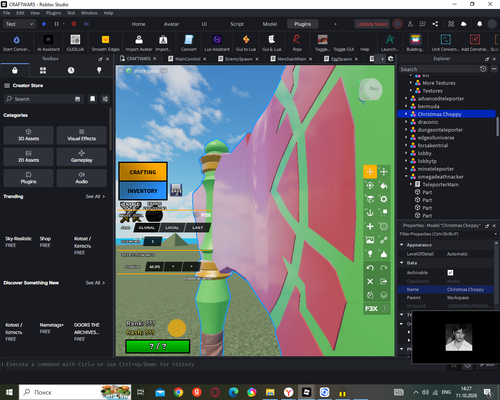Click the in-game INVENTORY button
The height and width of the screenshot is (400, 500).
tap(143, 191)
